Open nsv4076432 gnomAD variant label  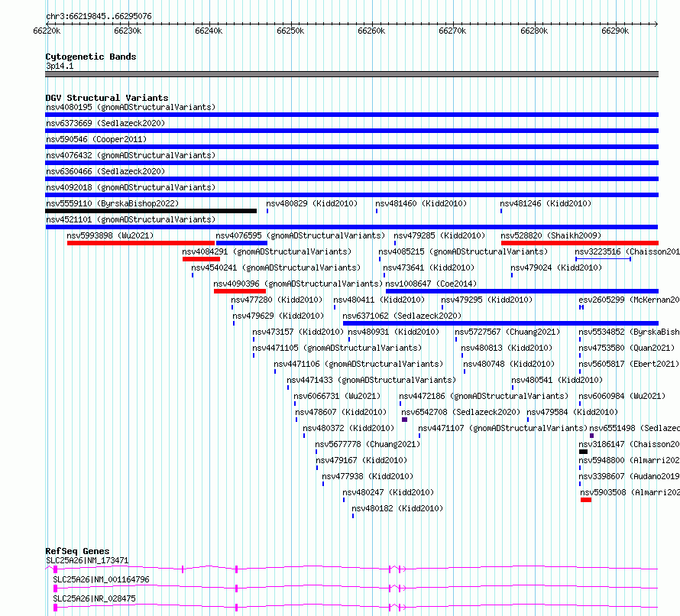tap(131, 155)
